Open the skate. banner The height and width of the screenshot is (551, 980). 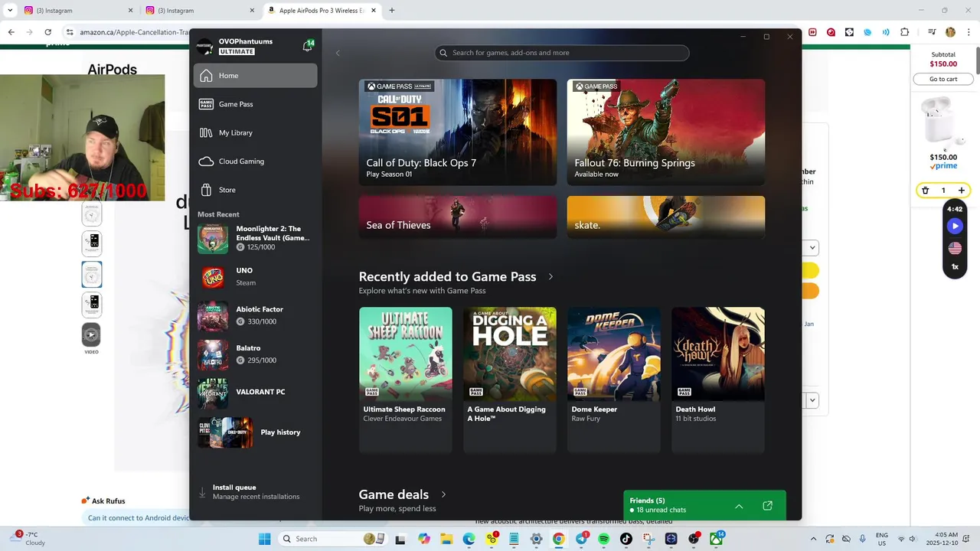coord(666,217)
